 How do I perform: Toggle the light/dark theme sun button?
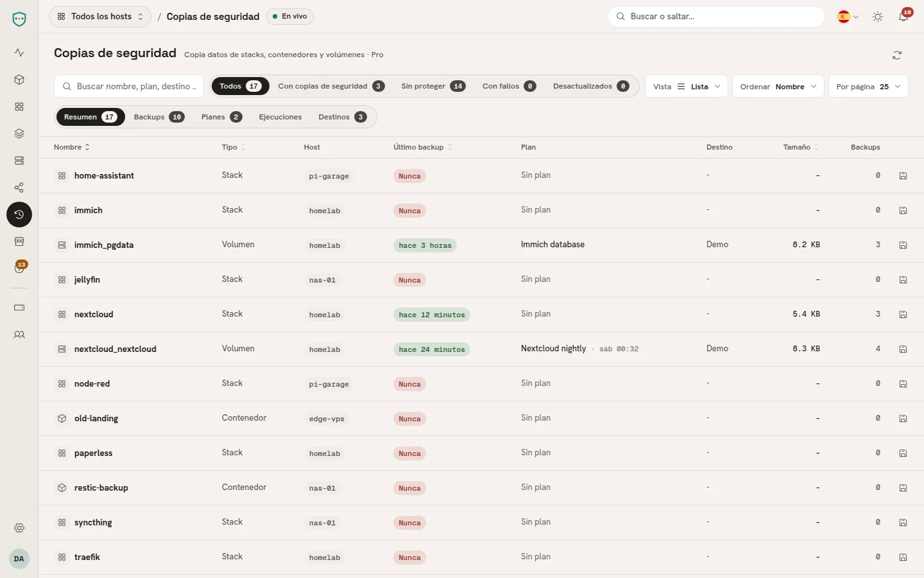(x=878, y=17)
